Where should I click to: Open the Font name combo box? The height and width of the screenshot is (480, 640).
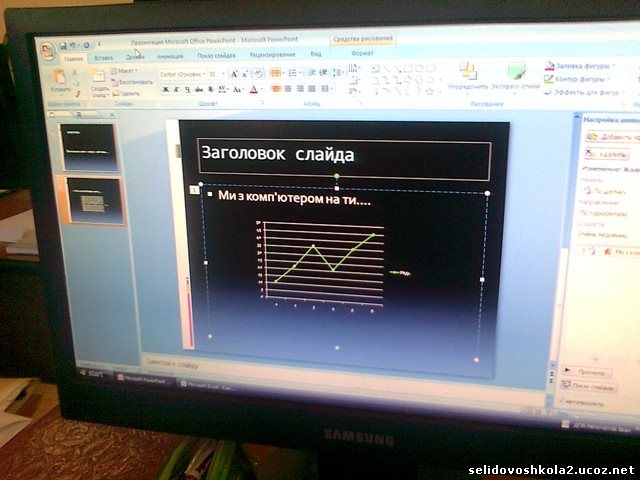tap(182, 74)
